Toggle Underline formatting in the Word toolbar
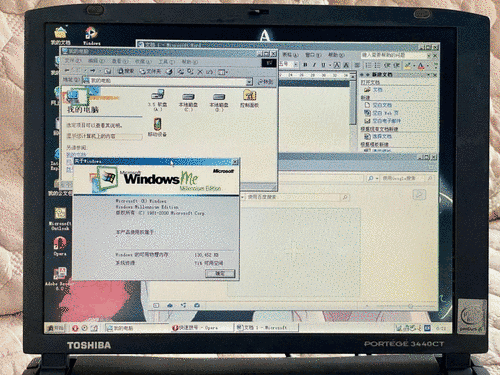The height and width of the screenshot is (375, 500). point(323,65)
